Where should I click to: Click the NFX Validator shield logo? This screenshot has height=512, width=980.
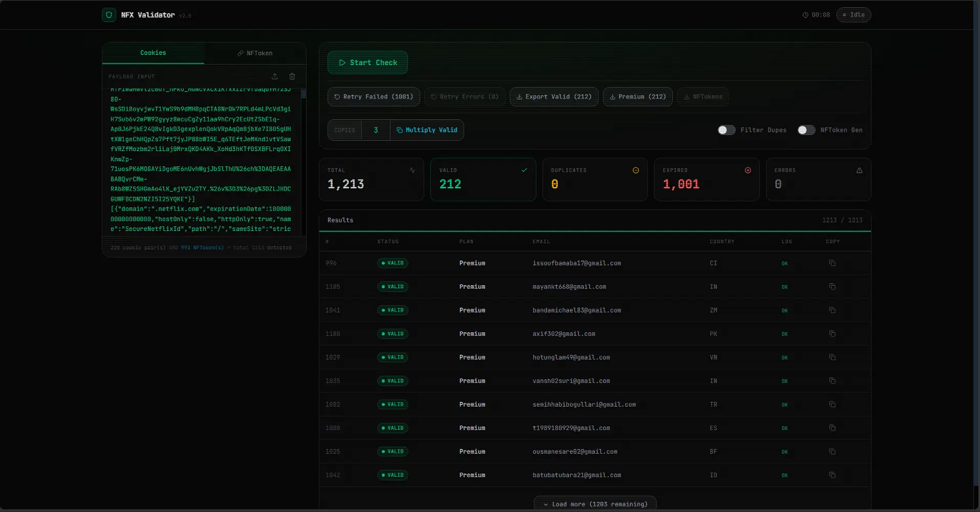tap(108, 15)
